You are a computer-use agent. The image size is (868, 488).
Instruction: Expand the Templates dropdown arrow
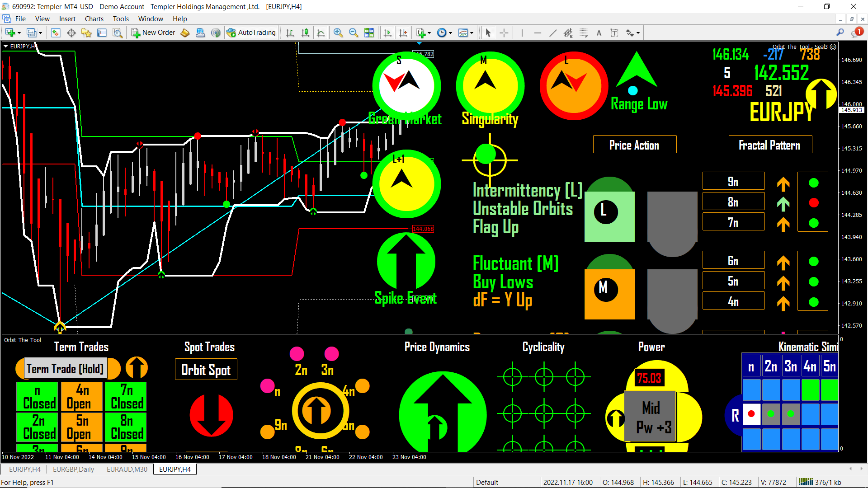472,33
